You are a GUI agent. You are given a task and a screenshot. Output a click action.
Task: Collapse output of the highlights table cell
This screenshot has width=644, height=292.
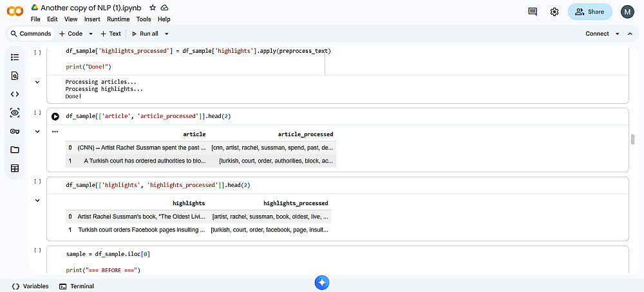(x=37, y=200)
